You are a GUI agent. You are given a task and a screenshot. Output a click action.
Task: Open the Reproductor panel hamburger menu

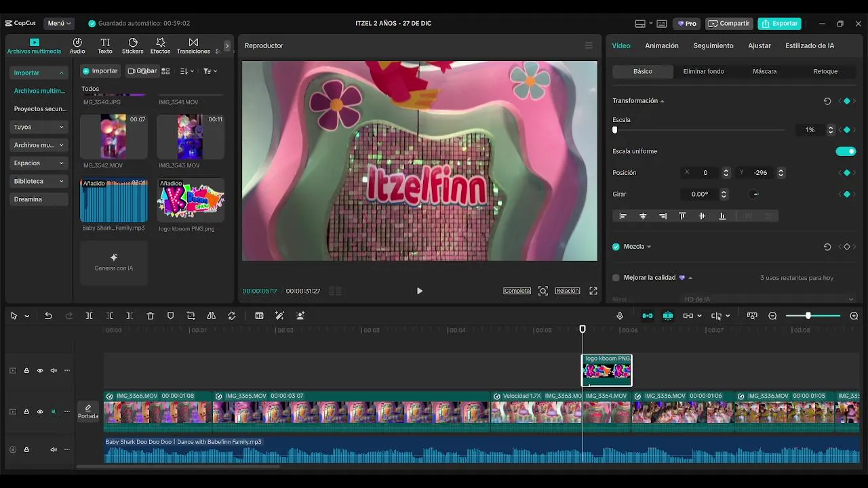(589, 45)
